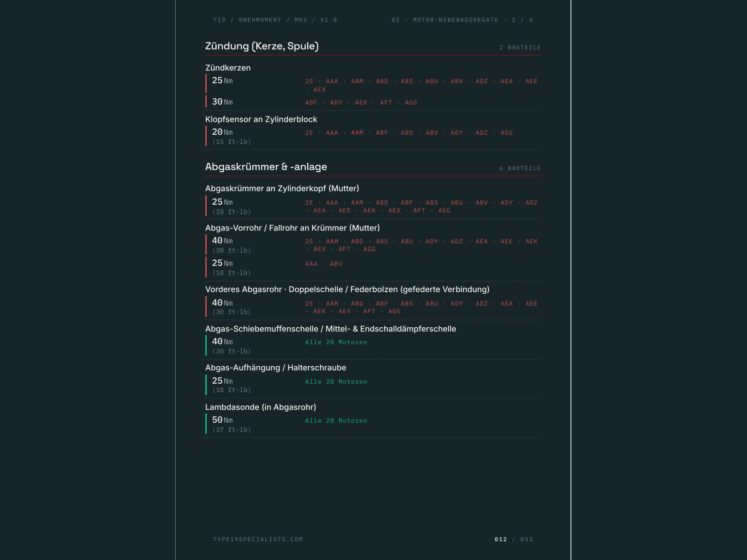Click the 6 BAUTEILE counter label
This screenshot has height=560, width=747.
(x=520, y=168)
